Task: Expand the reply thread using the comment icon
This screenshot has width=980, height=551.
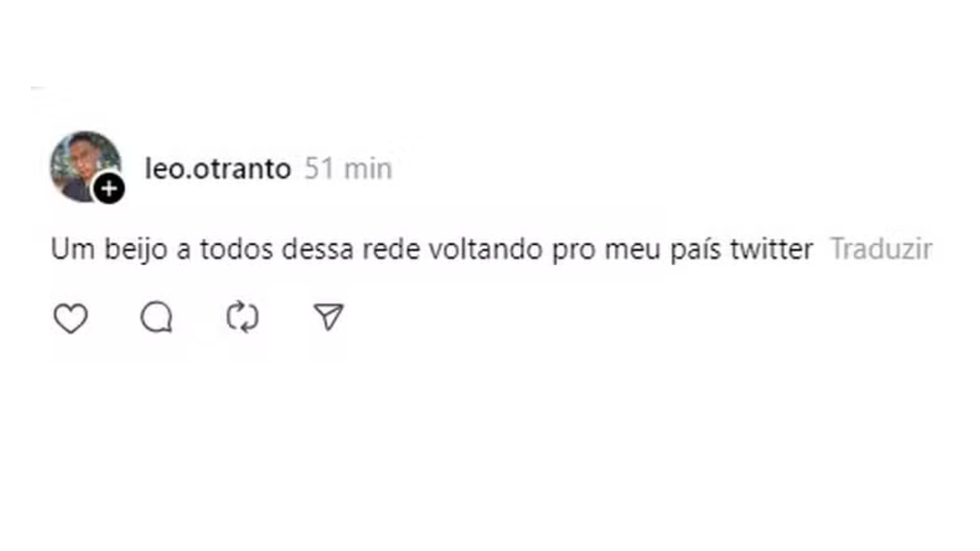Action: pos(156,318)
